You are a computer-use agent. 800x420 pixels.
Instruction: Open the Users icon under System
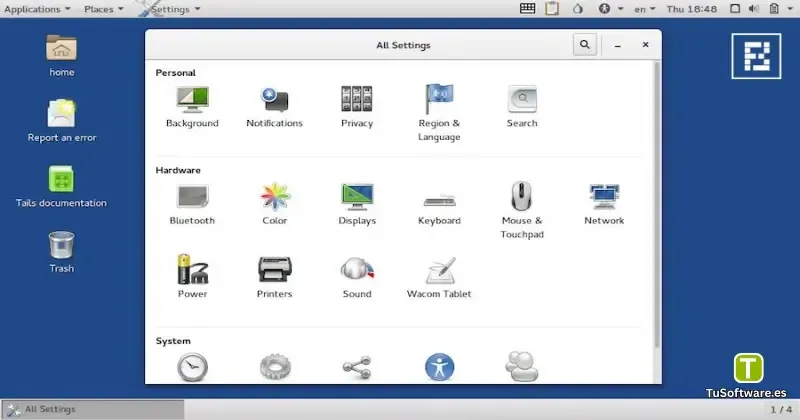[521, 366]
